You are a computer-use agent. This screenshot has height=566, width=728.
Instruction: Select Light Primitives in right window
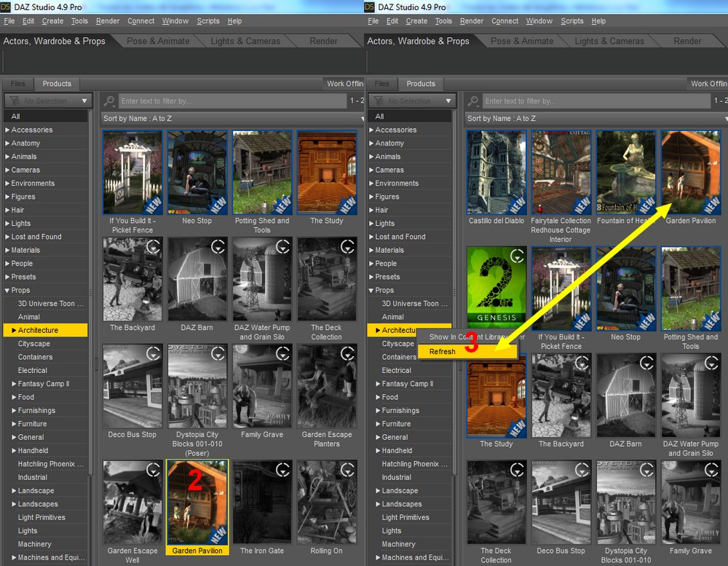[409, 517]
